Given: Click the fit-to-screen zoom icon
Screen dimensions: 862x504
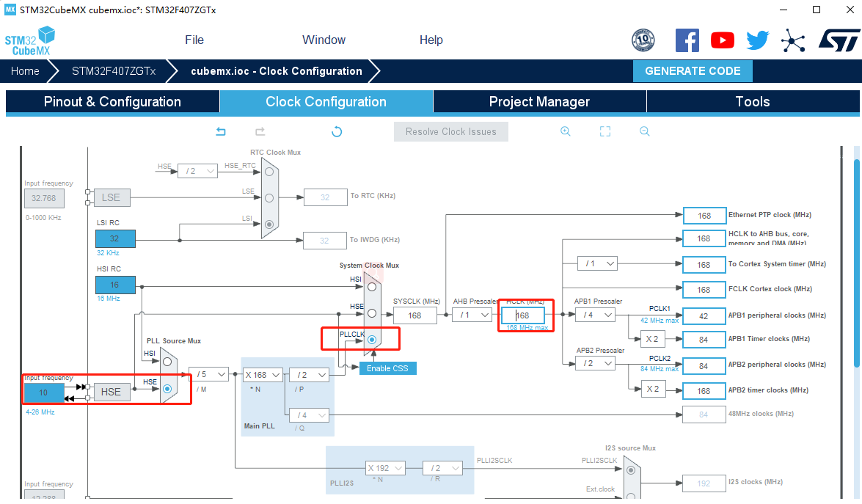Looking at the screenshot, I should pyautogui.click(x=605, y=131).
